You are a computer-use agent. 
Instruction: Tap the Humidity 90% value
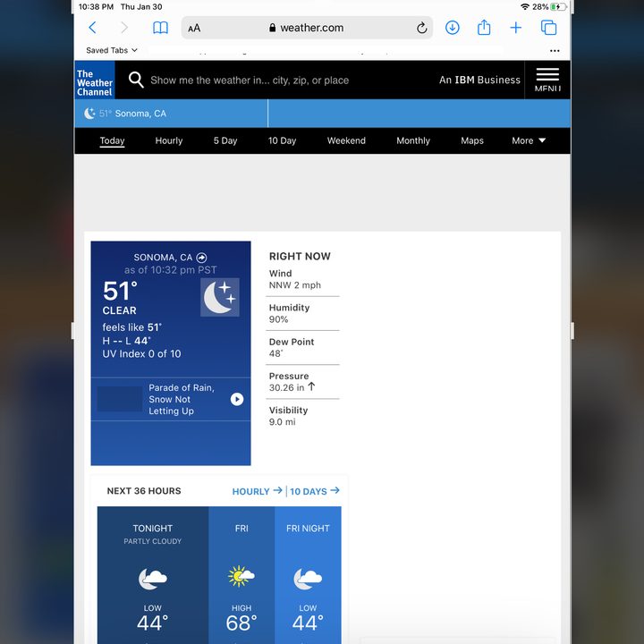(278, 319)
